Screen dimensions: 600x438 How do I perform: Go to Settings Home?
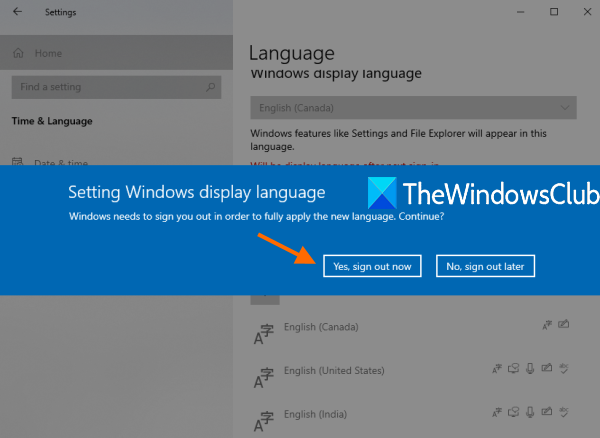pos(116,53)
